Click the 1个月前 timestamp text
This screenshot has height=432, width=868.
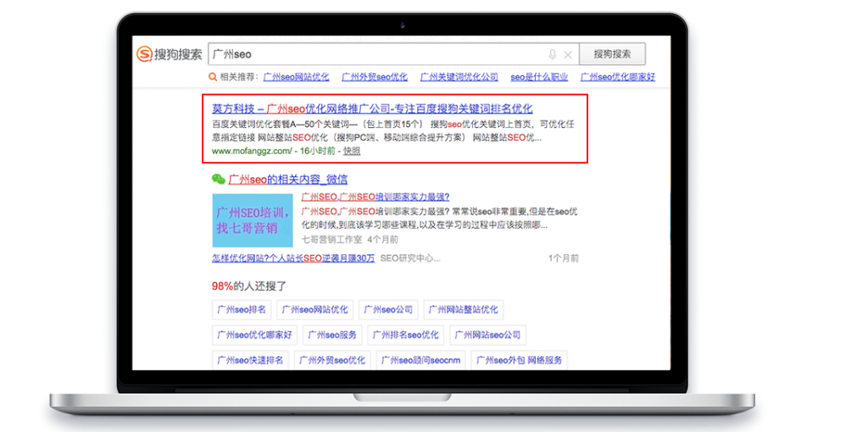564,258
